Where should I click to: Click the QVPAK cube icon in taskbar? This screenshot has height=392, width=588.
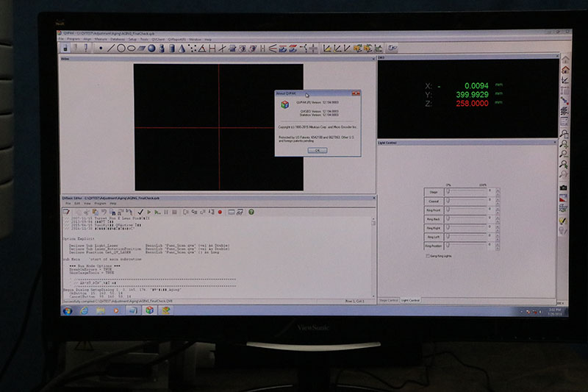click(150, 310)
